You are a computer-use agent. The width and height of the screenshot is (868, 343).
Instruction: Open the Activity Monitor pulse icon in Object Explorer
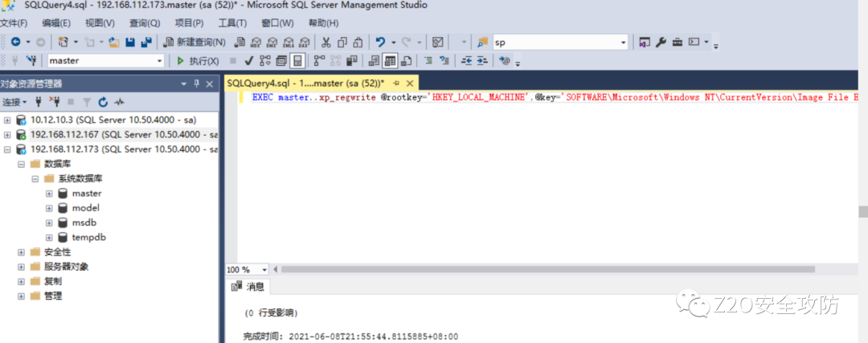pyautogui.click(x=119, y=102)
